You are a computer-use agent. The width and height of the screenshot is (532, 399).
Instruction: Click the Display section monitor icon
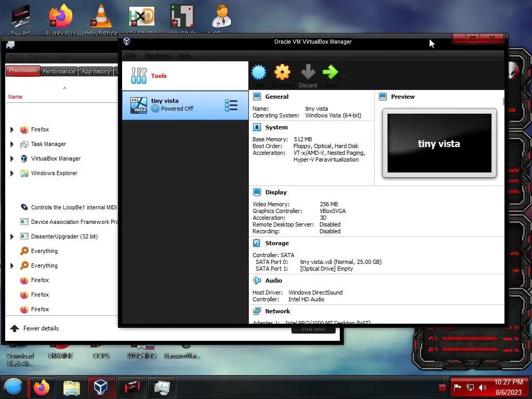click(x=257, y=192)
